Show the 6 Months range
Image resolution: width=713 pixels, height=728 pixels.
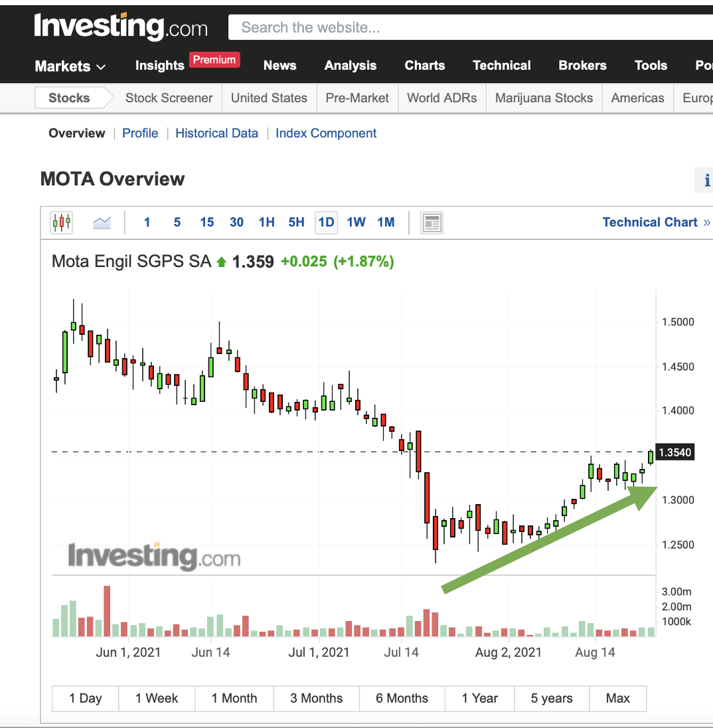[402, 699]
